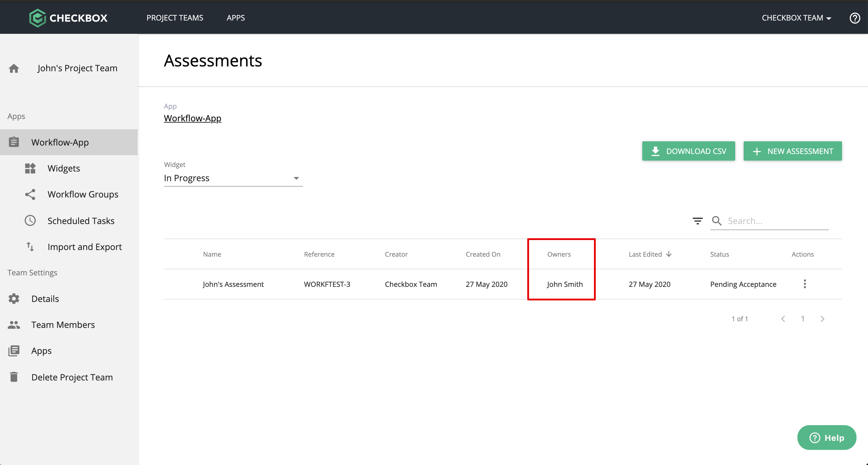This screenshot has width=868, height=465.
Task: Click the John's Assessment name cell
Action: tap(233, 284)
